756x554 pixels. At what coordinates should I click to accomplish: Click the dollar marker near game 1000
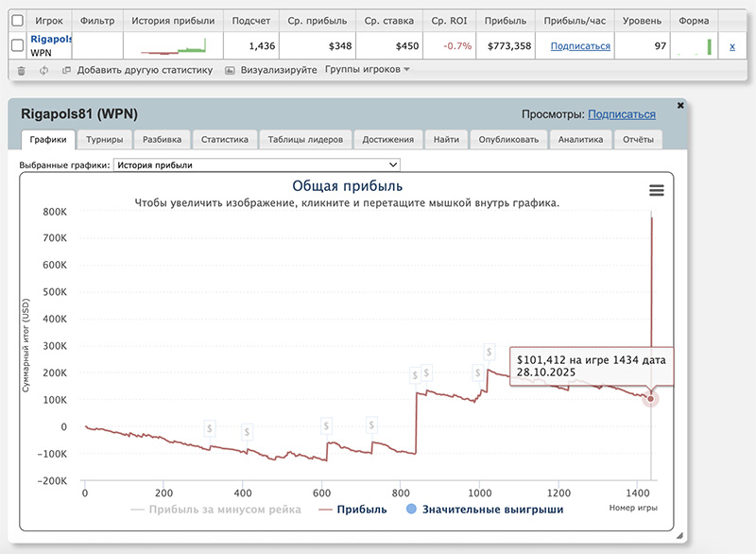(x=478, y=372)
